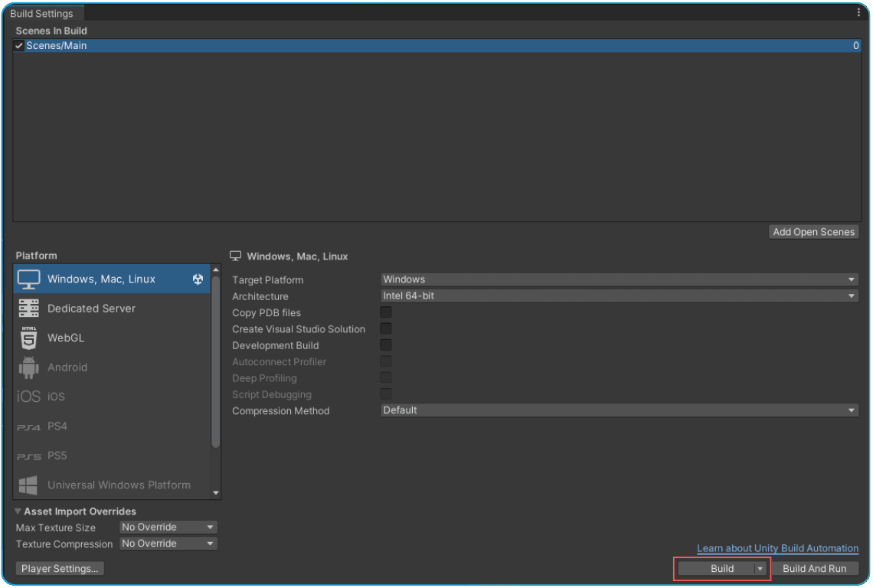Viewport: 873px width, 588px height.
Task: Toggle the Scenes/Main scene checkbox
Action: click(19, 46)
